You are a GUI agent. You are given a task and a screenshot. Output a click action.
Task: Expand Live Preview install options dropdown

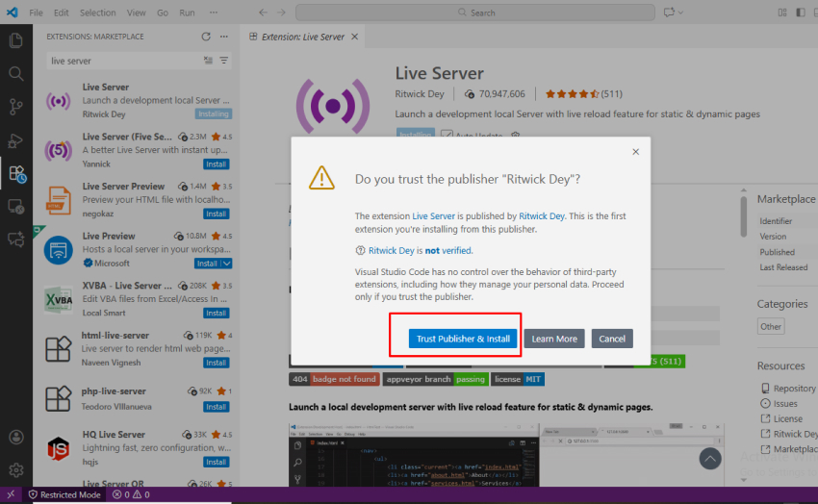coord(227,264)
